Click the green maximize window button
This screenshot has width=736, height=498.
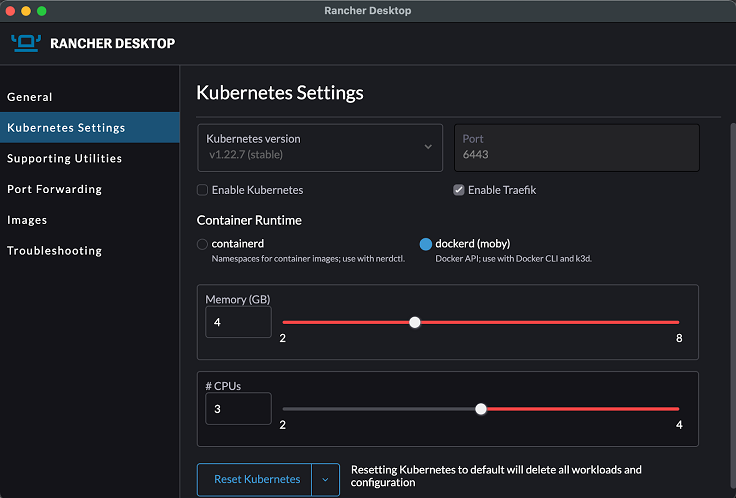click(42, 10)
